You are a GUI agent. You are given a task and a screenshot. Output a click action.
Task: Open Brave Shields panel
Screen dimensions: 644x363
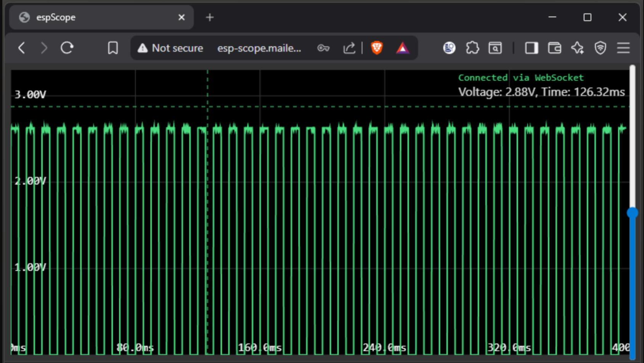(x=377, y=48)
